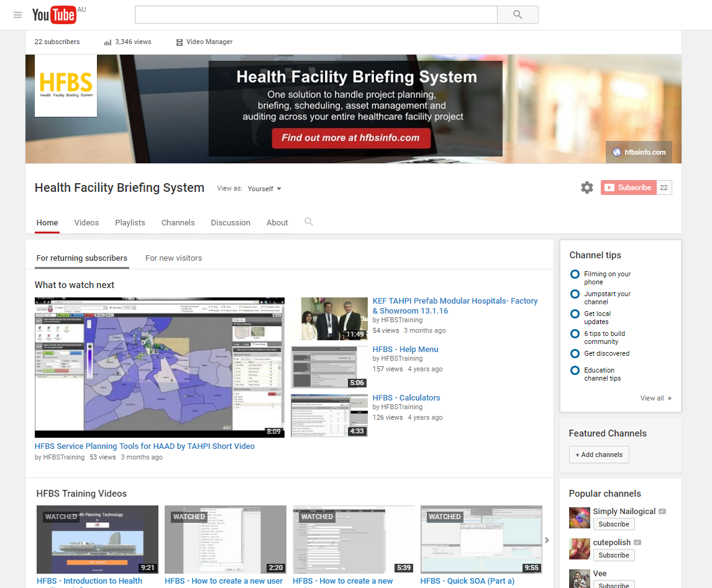Open the 5:06 Help Menu thumbnail
The image size is (712, 588).
[x=329, y=368]
